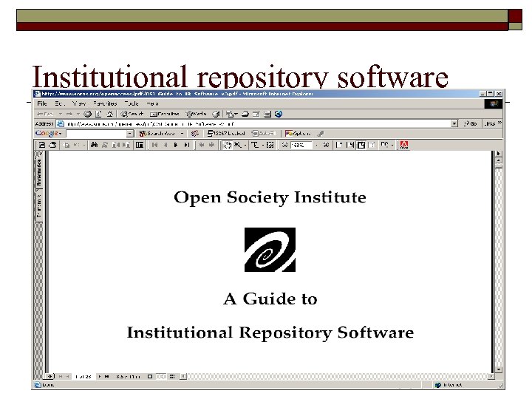The height and width of the screenshot is (399, 532).
Task: Click the Acrobat zoom out minus button
Action: pyautogui.click(x=284, y=146)
